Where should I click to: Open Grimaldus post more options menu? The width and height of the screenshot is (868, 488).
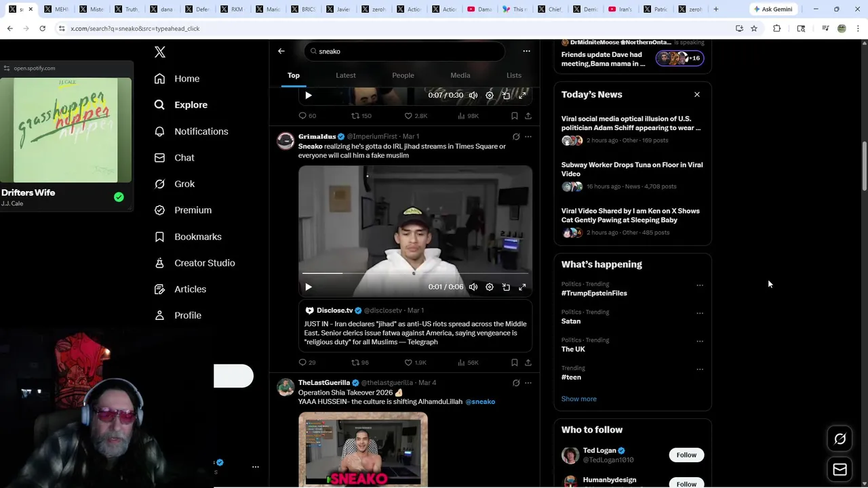click(x=528, y=137)
